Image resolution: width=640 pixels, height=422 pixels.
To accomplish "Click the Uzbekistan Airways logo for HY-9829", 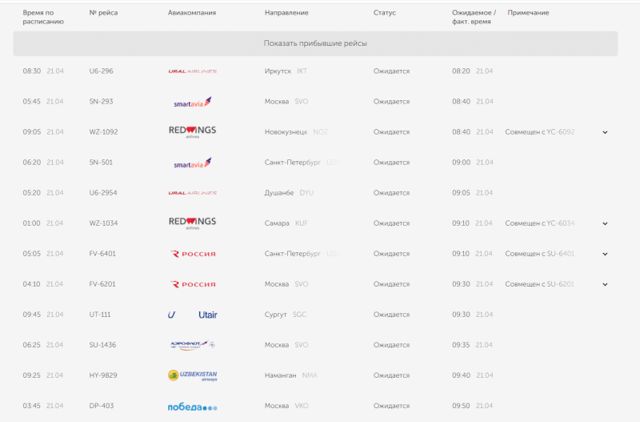I will pyautogui.click(x=192, y=376).
